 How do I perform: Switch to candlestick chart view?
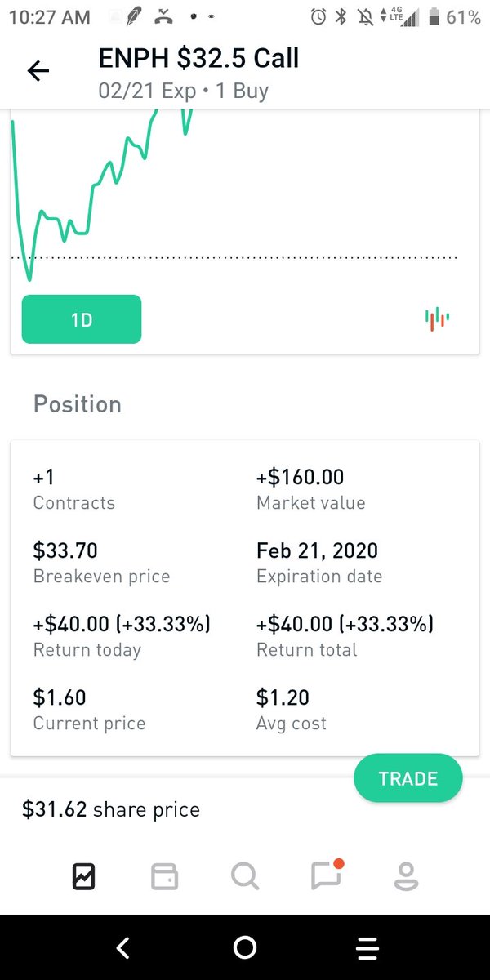click(437, 318)
